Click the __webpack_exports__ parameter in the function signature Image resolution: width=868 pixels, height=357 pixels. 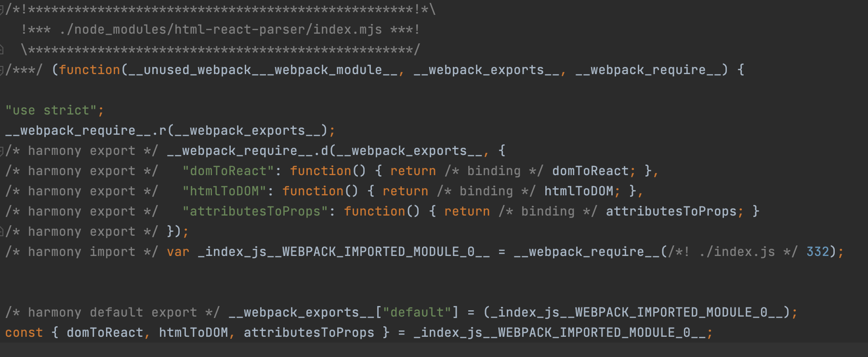[x=487, y=70]
